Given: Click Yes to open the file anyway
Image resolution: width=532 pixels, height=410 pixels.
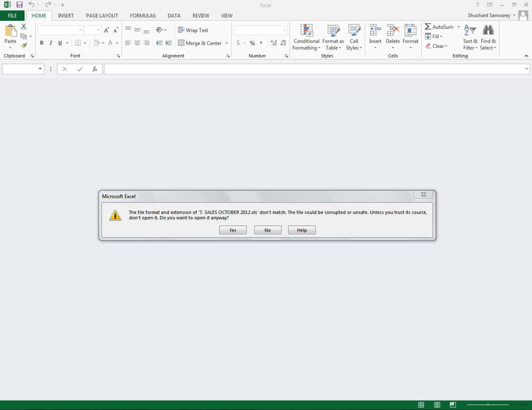Looking at the screenshot, I should tap(232, 230).
